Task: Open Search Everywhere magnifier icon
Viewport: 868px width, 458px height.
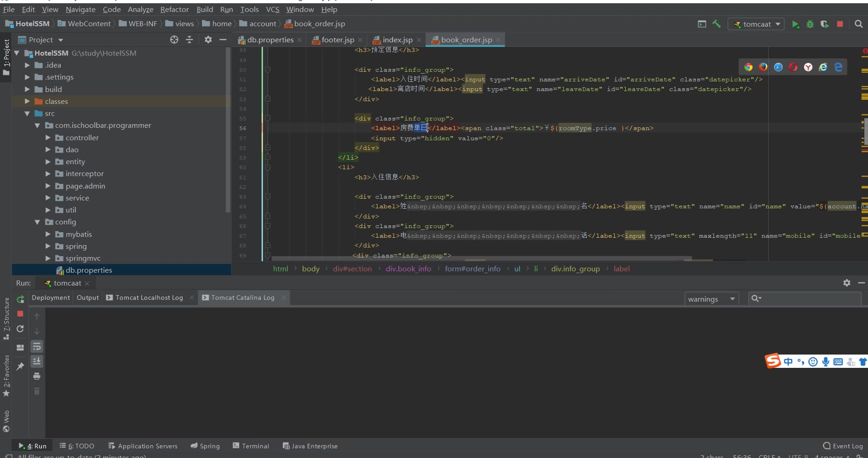Action: pos(858,24)
